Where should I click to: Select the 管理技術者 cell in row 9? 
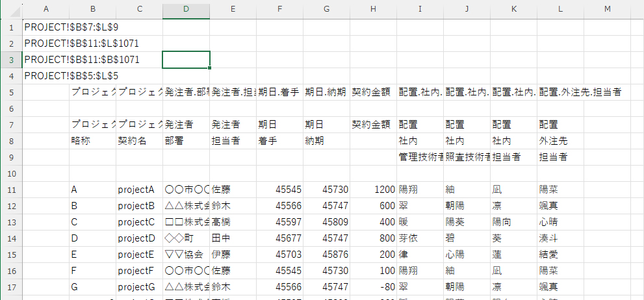[420, 156]
